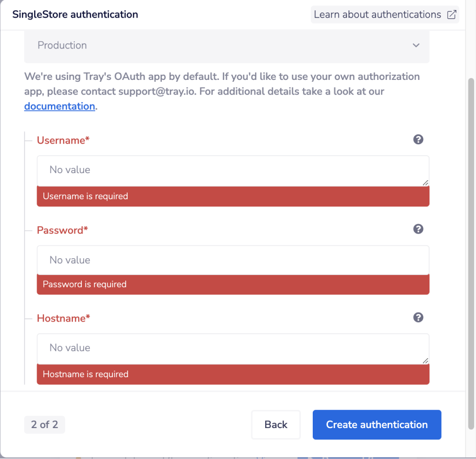Go back using the Back button
Viewport: 476px width, 459px height.
[x=276, y=425]
